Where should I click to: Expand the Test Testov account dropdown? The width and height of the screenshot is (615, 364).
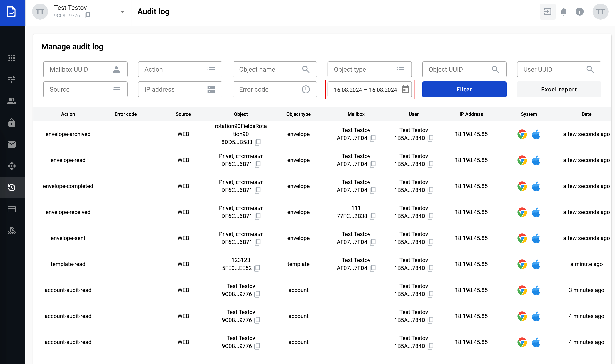click(123, 12)
